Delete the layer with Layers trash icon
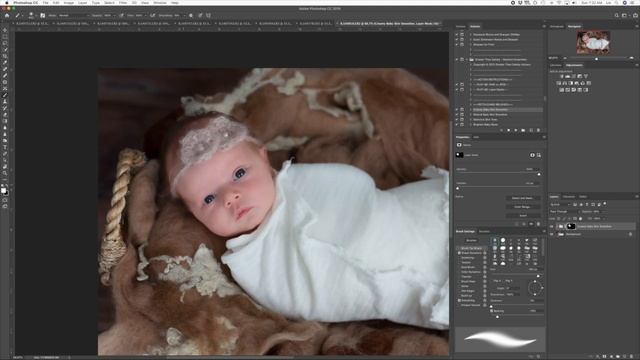Screen dimensions: 640x360 click(x=631, y=356)
